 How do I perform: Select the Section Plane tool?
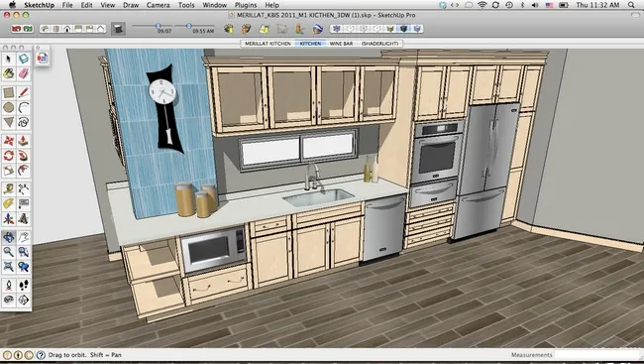tap(24, 300)
